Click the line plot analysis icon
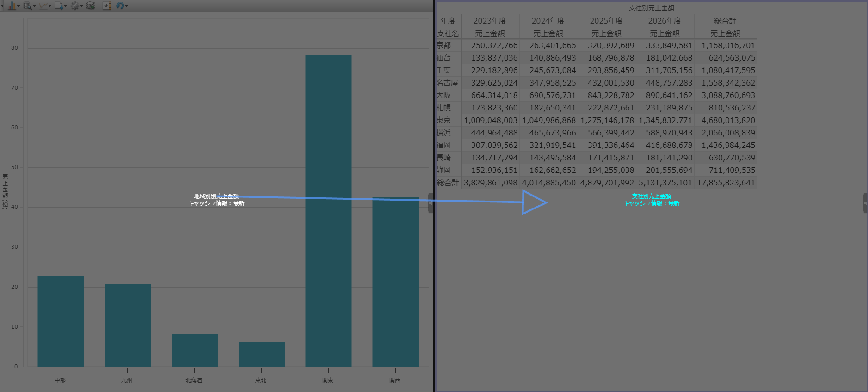Viewport: 868px width, 392px height. (43, 6)
